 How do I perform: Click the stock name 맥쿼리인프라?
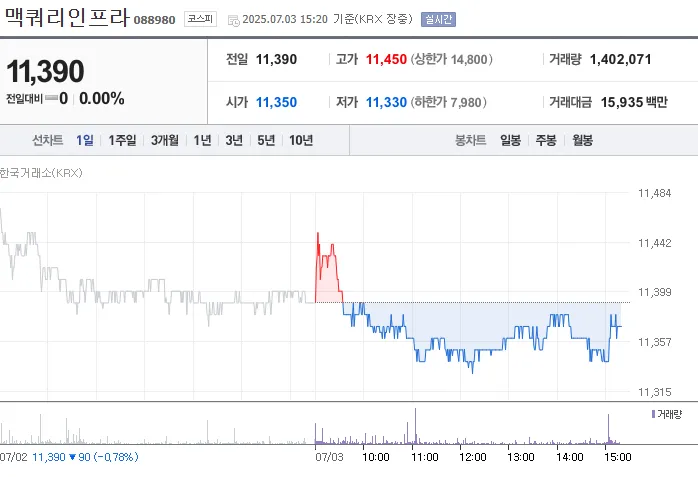coord(67,18)
